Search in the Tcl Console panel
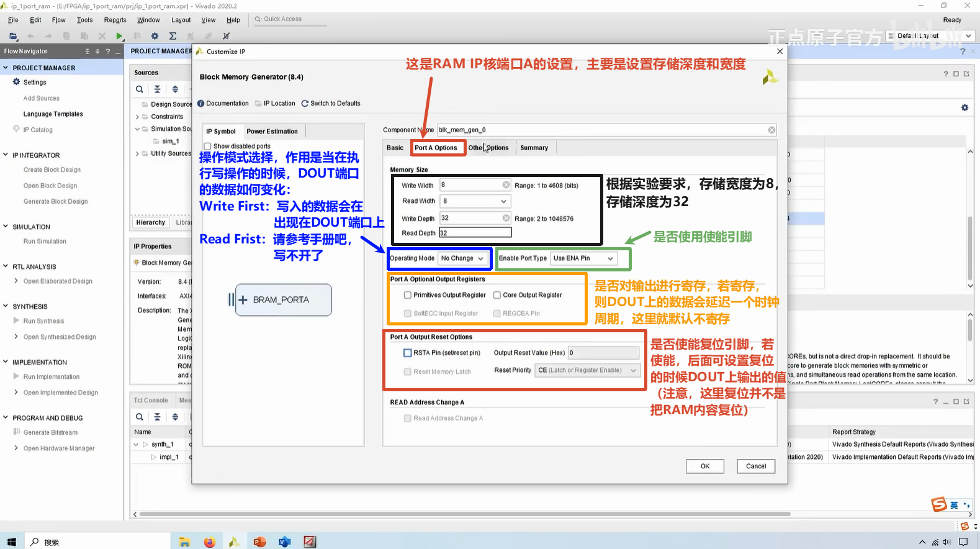Image resolution: width=980 pixels, height=549 pixels. click(140, 417)
